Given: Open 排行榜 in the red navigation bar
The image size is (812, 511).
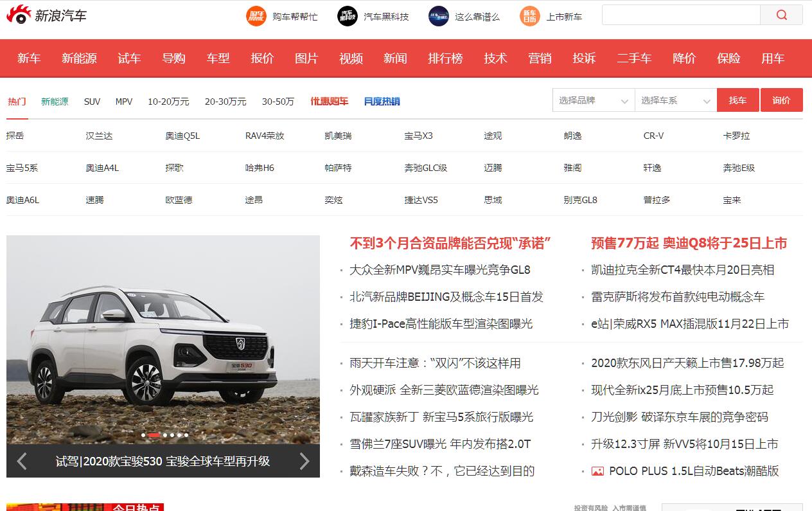Looking at the screenshot, I should tap(445, 58).
